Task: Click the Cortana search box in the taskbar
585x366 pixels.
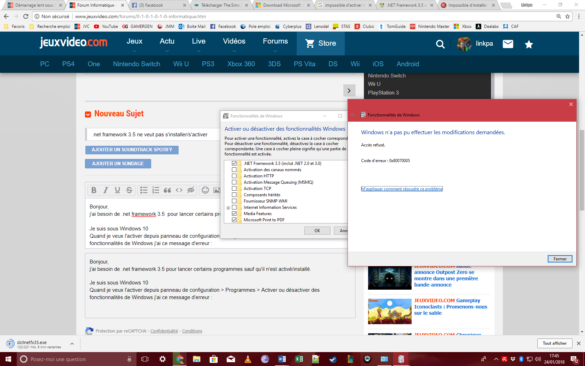Action: point(76,359)
